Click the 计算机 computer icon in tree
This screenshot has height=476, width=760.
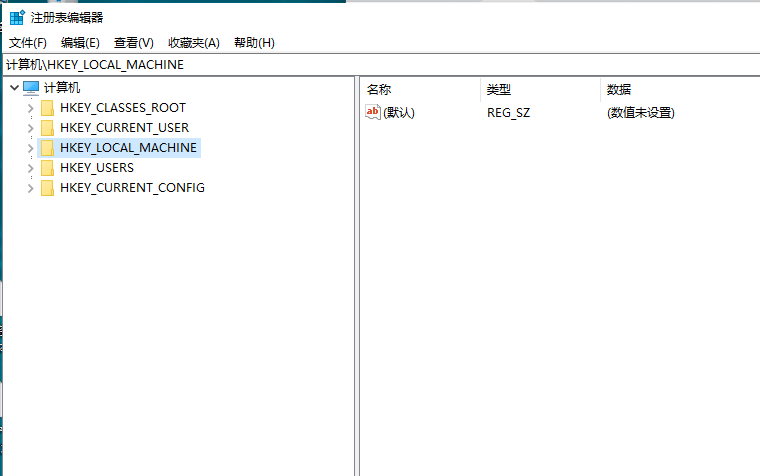tap(31, 88)
